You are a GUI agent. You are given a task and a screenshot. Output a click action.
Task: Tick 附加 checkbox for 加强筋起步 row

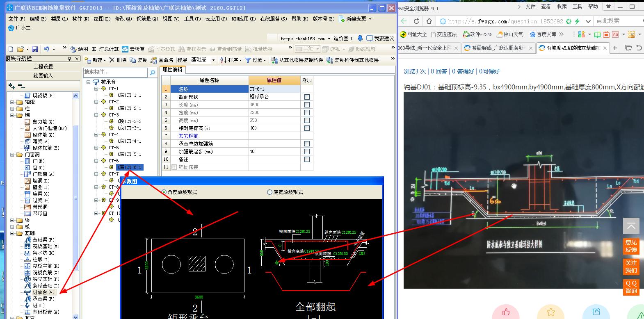307,152
